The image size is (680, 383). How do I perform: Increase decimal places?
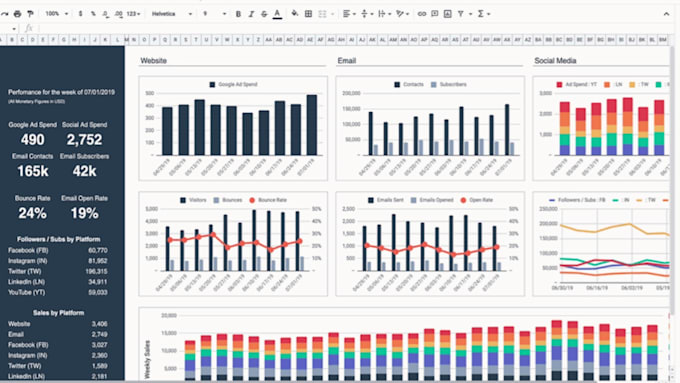118,14
